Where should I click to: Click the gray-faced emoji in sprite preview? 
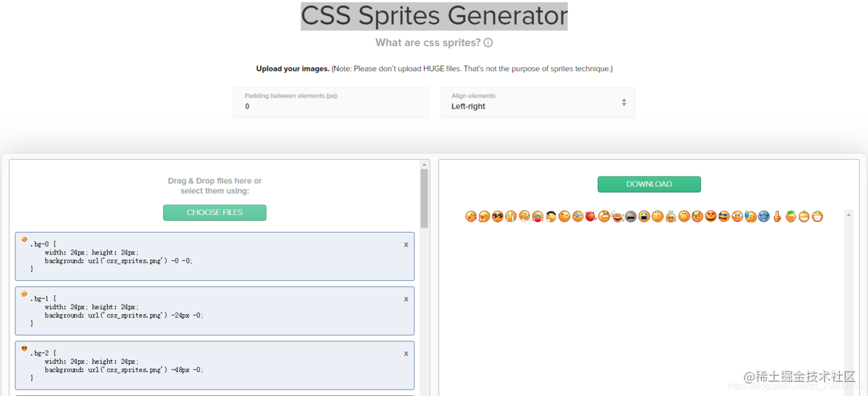click(x=631, y=217)
